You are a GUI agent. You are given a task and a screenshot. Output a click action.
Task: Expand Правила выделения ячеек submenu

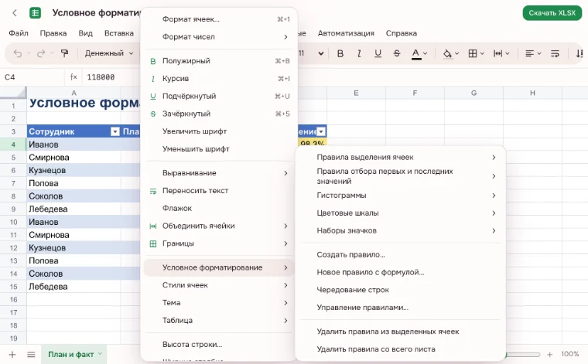(401, 158)
